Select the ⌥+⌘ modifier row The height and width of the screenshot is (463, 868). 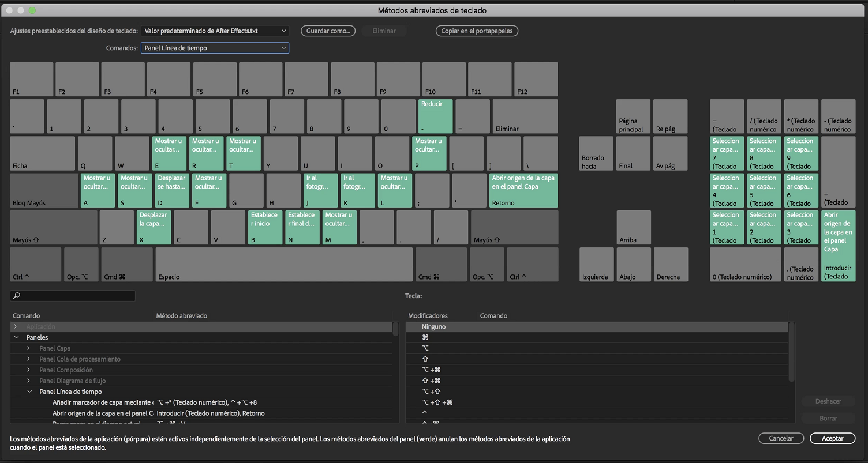(x=597, y=370)
